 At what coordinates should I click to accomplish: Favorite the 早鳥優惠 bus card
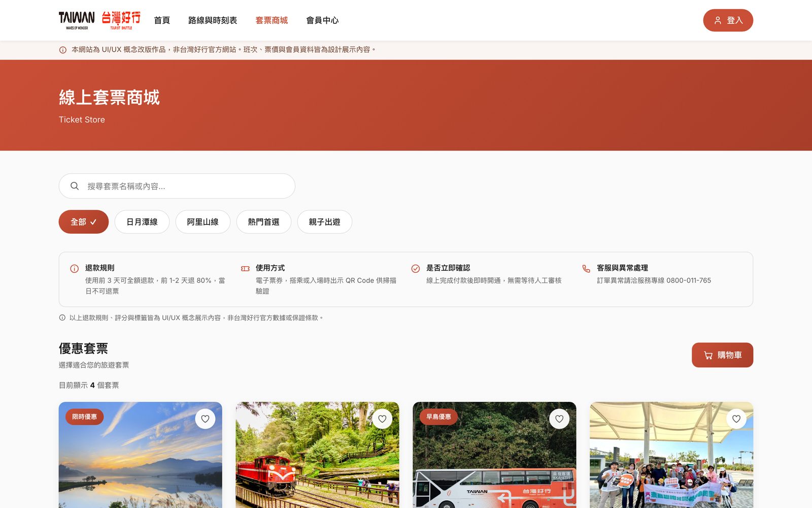click(559, 419)
